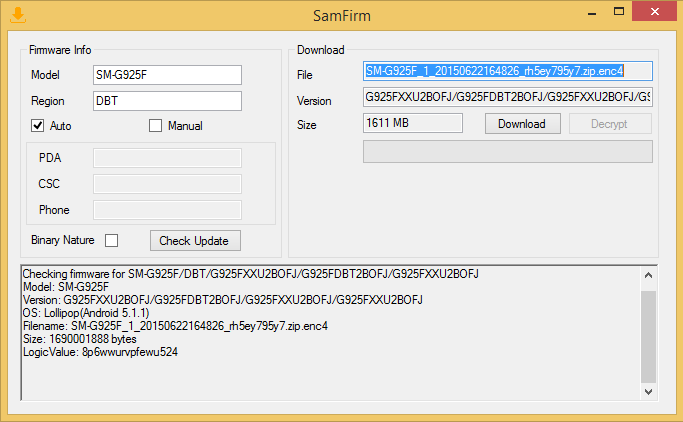The width and height of the screenshot is (683, 422).
Task: Click the 'Model: SM-G925F' log line
Action: click(x=66, y=287)
